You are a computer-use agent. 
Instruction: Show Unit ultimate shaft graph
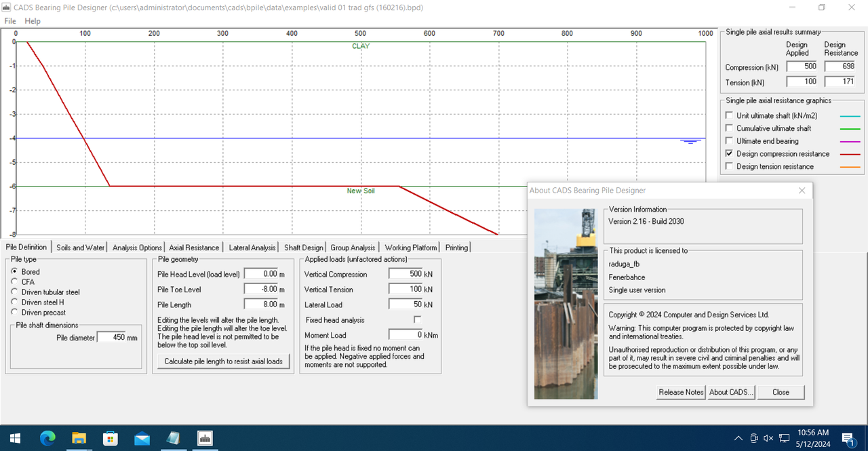729,115
